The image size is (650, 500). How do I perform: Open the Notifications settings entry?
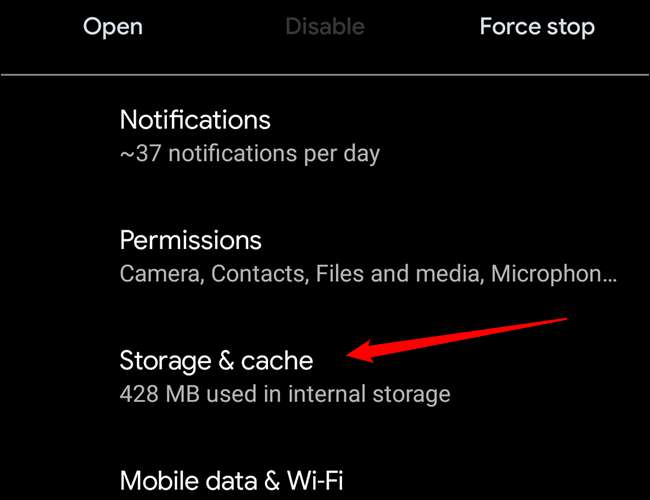click(195, 120)
